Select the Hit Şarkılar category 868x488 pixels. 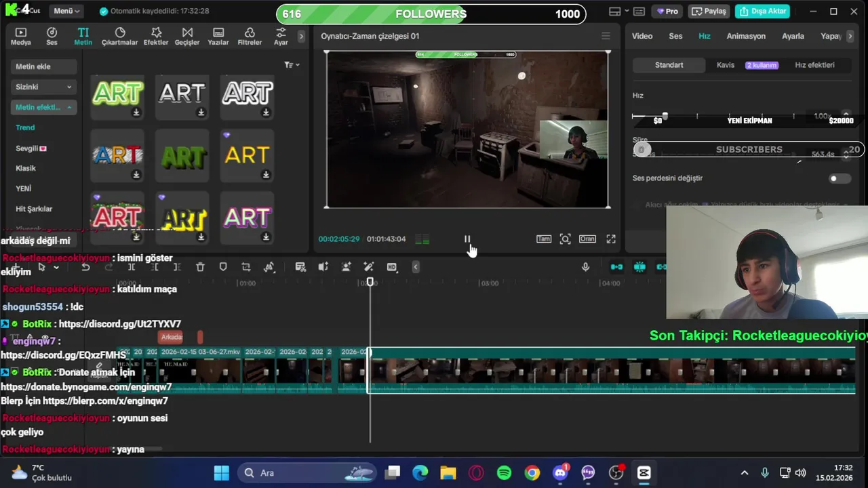click(x=34, y=209)
